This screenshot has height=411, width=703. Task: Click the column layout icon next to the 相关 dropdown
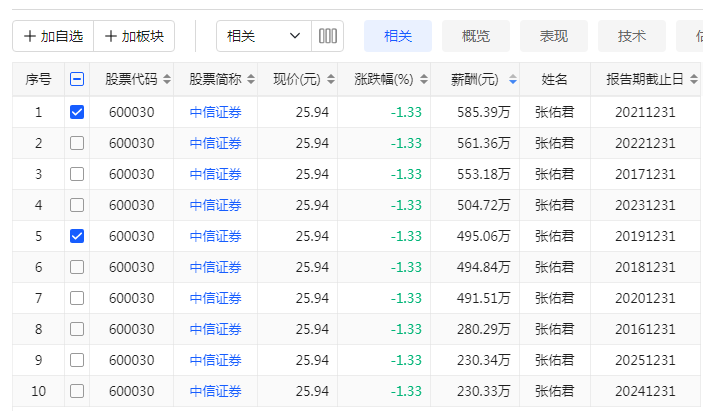point(328,36)
